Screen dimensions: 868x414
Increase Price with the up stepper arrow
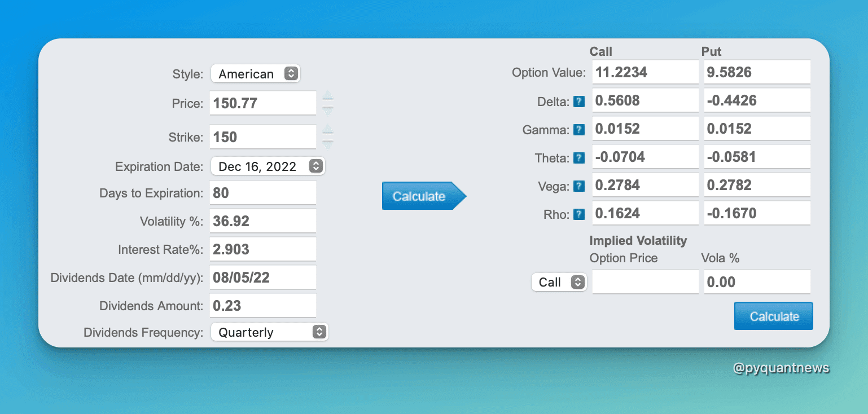click(x=328, y=96)
